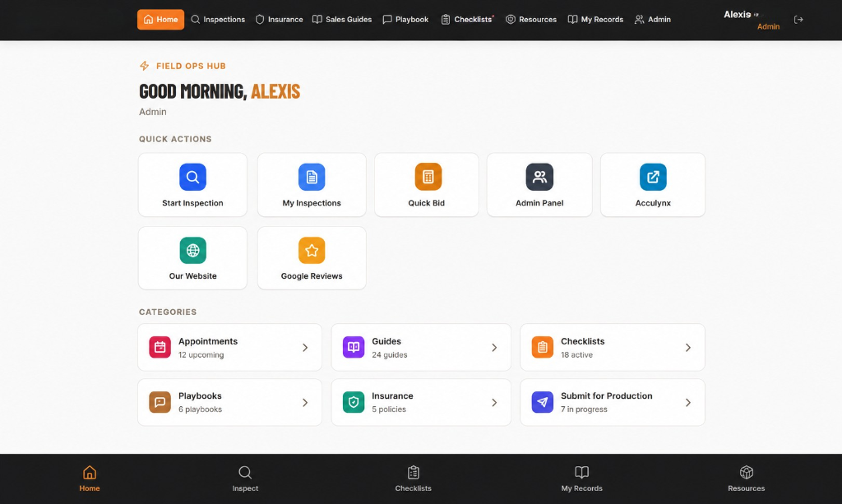Expand the Appointments category chevron
The height and width of the screenshot is (504, 842).
[x=305, y=348]
